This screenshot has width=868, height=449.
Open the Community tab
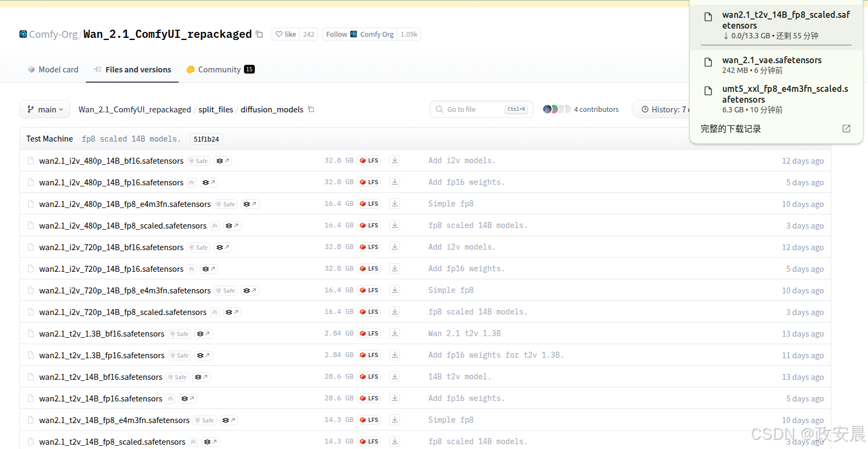(x=220, y=69)
